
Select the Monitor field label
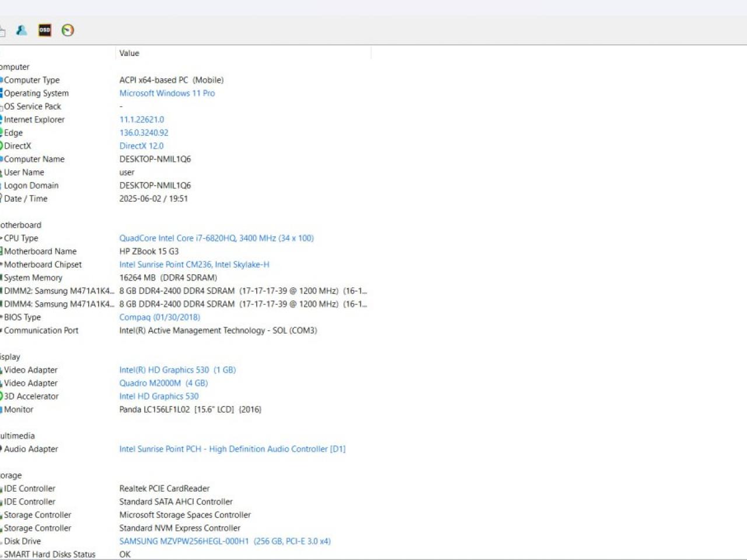(19, 409)
